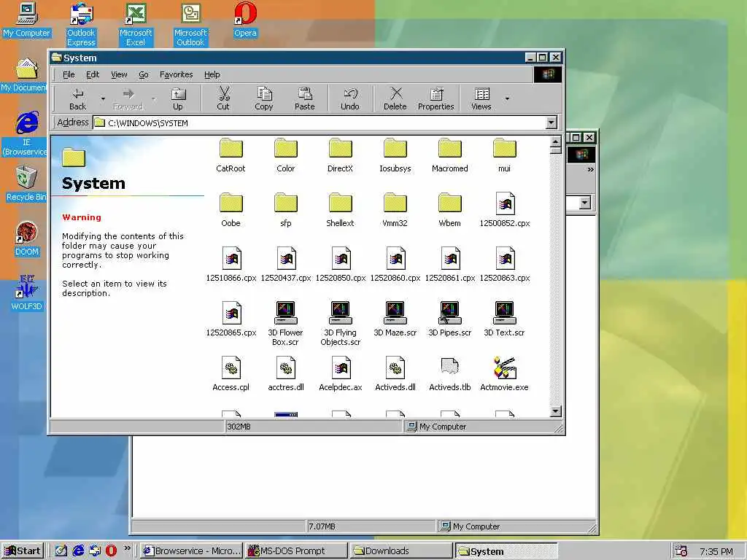747x560 pixels.
Task: Cut the selected item
Action: coord(223,99)
